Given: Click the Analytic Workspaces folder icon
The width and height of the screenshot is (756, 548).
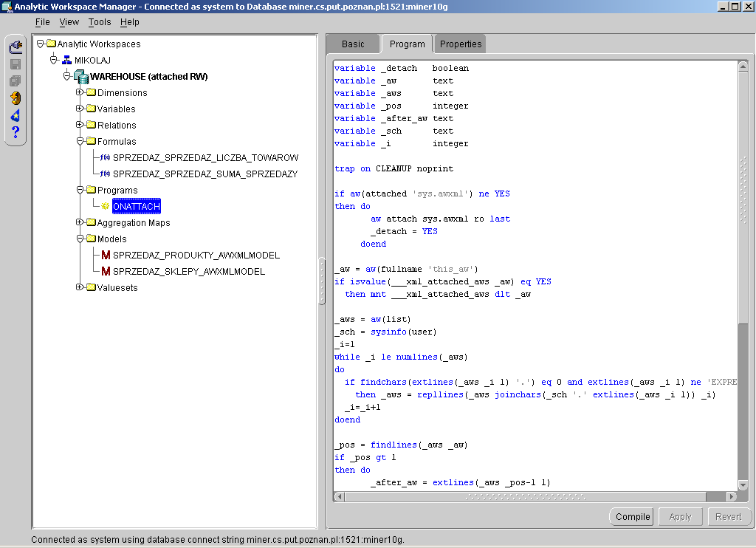Looking at the screenshot, I should click(51, 44).
